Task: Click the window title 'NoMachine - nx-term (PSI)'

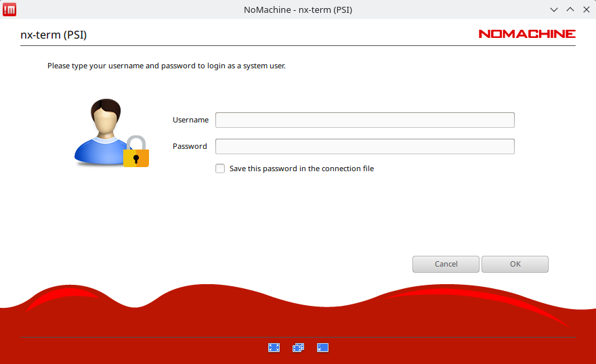Action: pyautogui.click(x=298, y=10)
